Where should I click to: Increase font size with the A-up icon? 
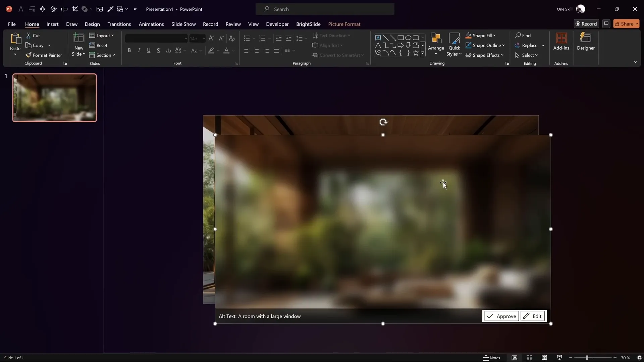click(x=211, y=39)
